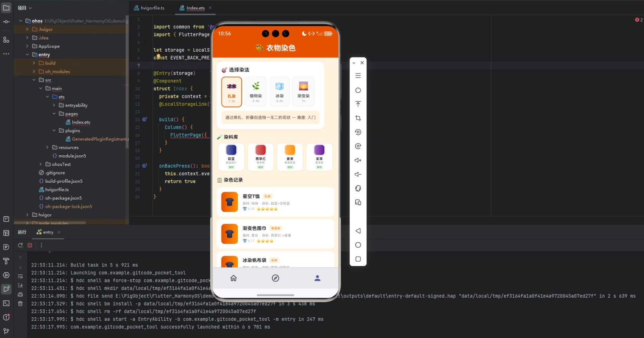Open the Git branch tool window icon
Viewport: 644px width, 338px height.
point(6,331)
